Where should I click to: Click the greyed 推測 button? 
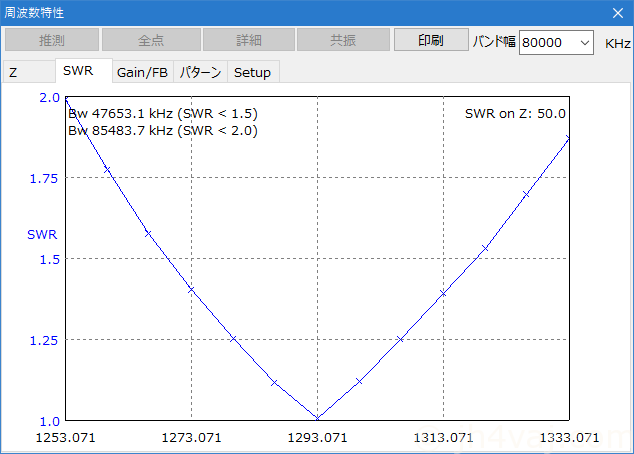tap(52, 40)
